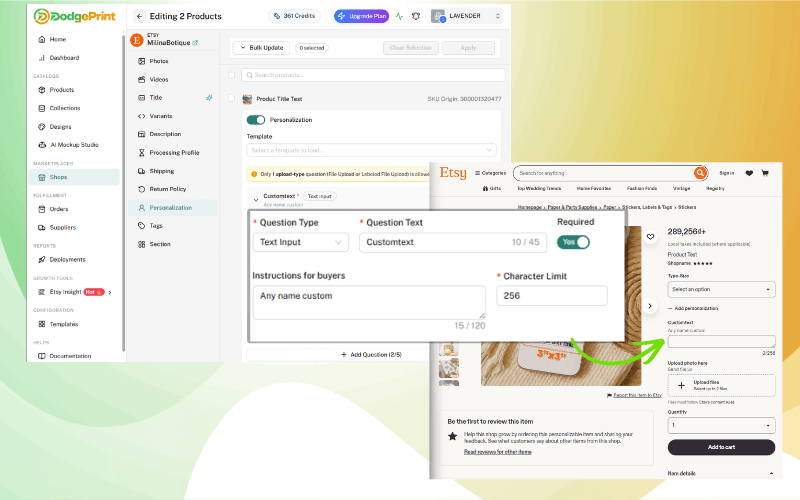The image size is (800, 500).
Task: Click Sign in on Etsy
Action: tap(727, 173)
